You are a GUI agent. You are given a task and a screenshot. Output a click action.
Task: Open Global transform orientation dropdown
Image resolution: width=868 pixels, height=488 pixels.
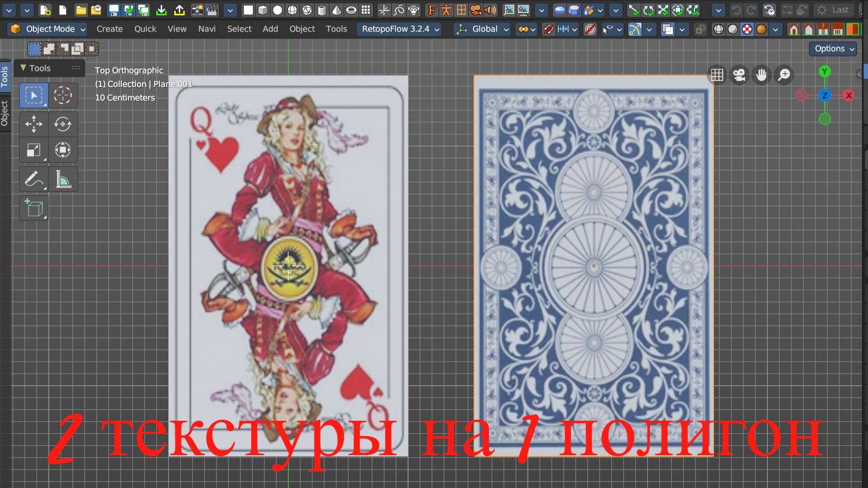point(482,29)
